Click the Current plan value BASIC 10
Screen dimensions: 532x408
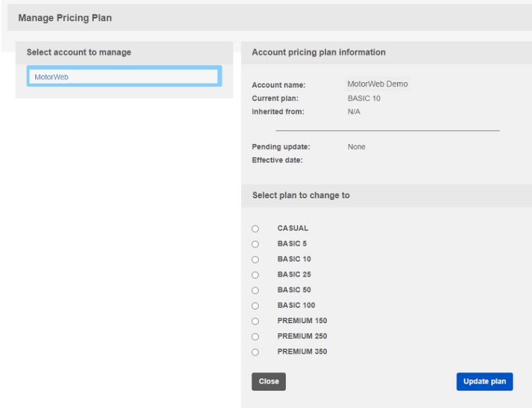coord(363,98)
